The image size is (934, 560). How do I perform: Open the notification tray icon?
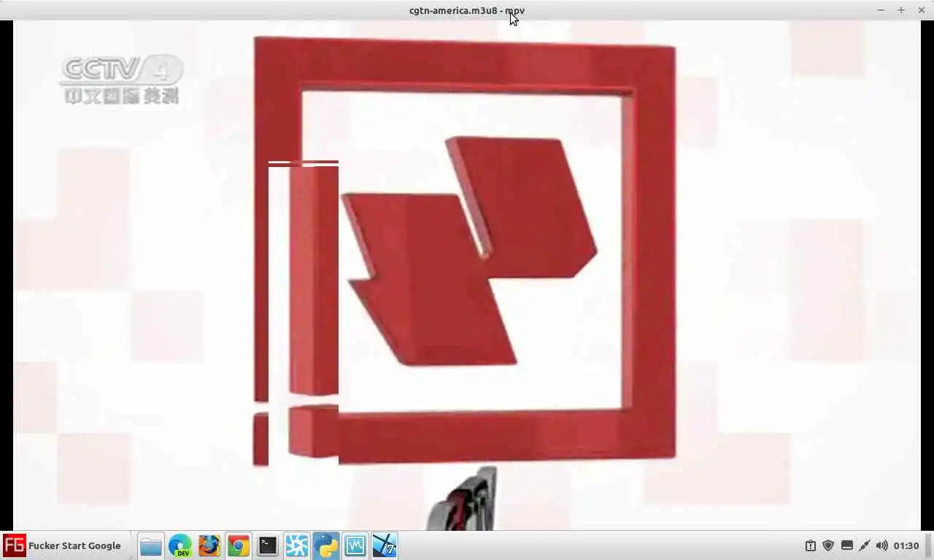click(x=811, y=545)
